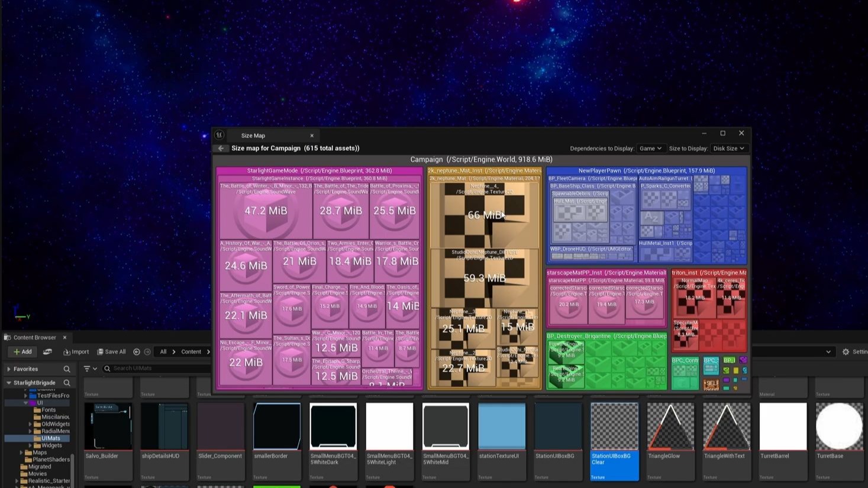Click the starscapeMatPP_Inst block header

pyautogui.click(x=606, y=273)
